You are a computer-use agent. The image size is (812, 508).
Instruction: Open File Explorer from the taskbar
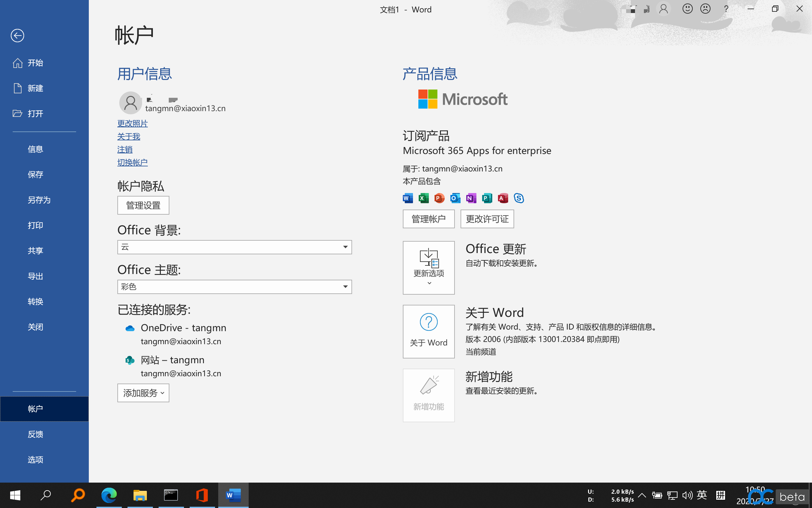[x=140, y=495]
